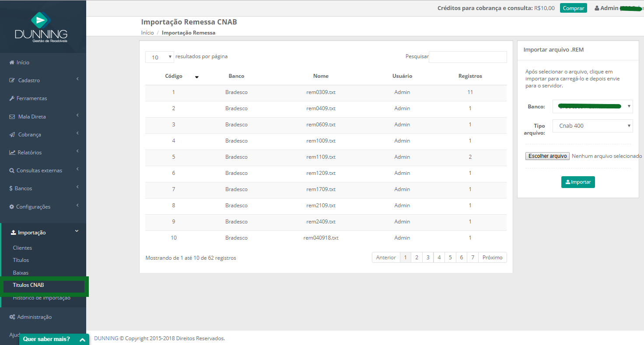This screenshot has width=644, height=345.
Task: Sort by Nome column header
Action: pyautogui.click(x=321, y=76)
